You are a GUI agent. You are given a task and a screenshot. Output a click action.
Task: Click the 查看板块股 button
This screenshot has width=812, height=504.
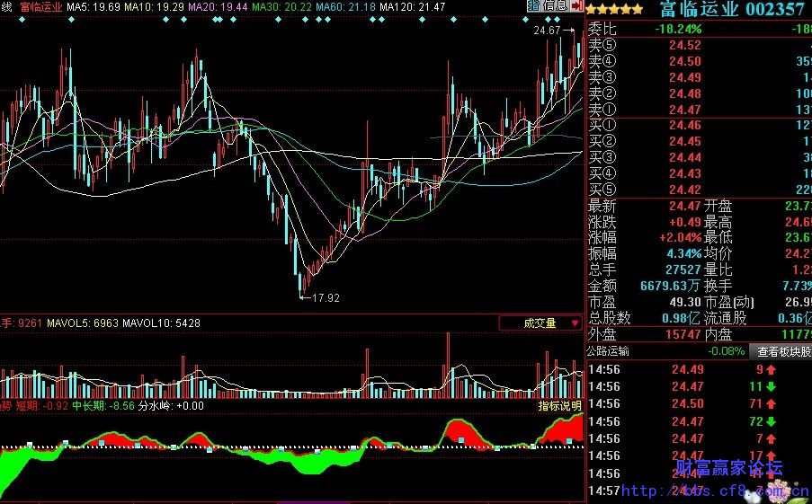[x=781, y=351]
